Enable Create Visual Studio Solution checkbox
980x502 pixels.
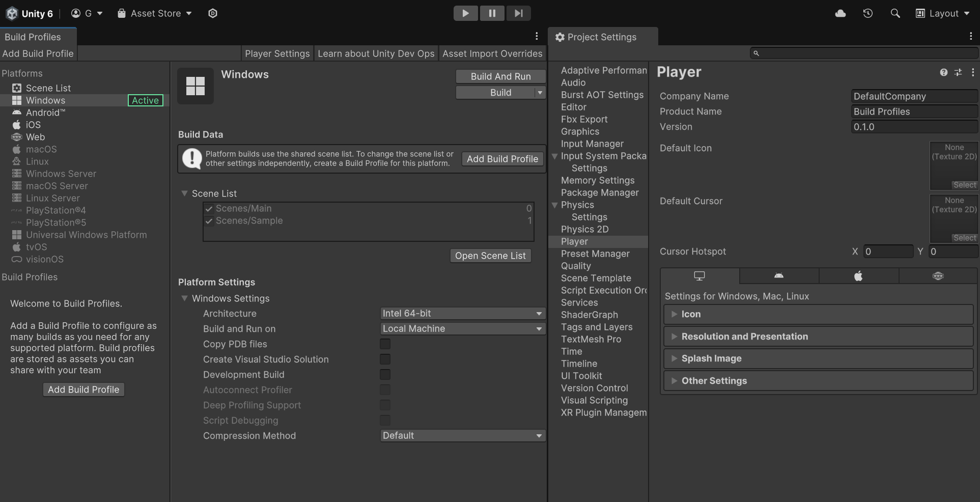385,359
